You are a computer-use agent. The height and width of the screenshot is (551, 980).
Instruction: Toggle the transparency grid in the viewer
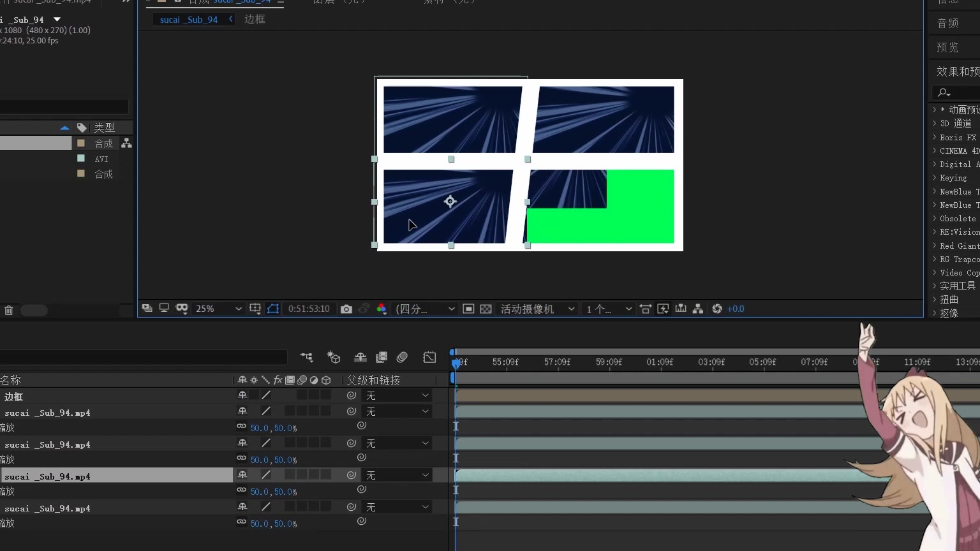tap(486, 309)
